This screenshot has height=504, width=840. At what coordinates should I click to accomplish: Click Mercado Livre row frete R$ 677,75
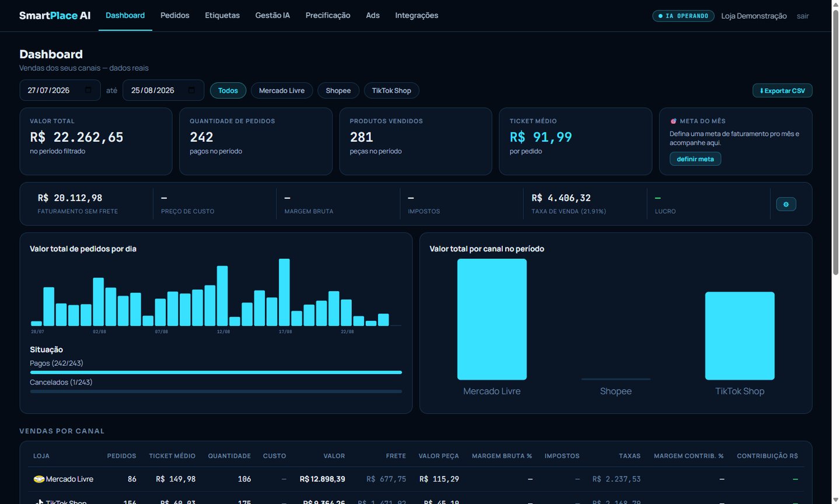[386, 479]
